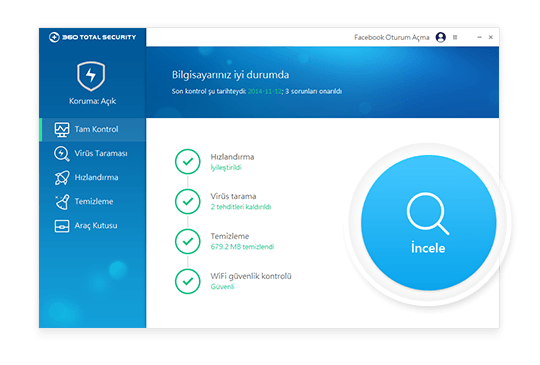Go to the Araç Kutusu section
The height and width of the screenshot is (365, 540).
click(93, 226)
